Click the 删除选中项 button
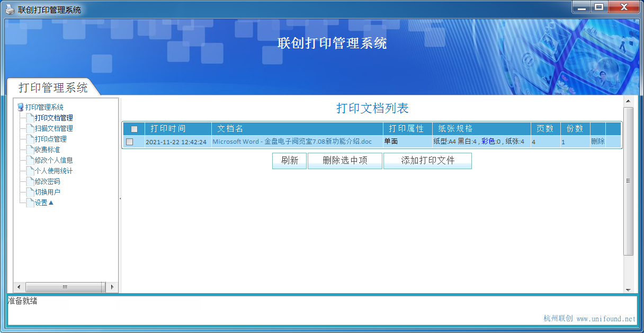Image resolution: width=644 pixels, height=333 pixels. [345, 161]
